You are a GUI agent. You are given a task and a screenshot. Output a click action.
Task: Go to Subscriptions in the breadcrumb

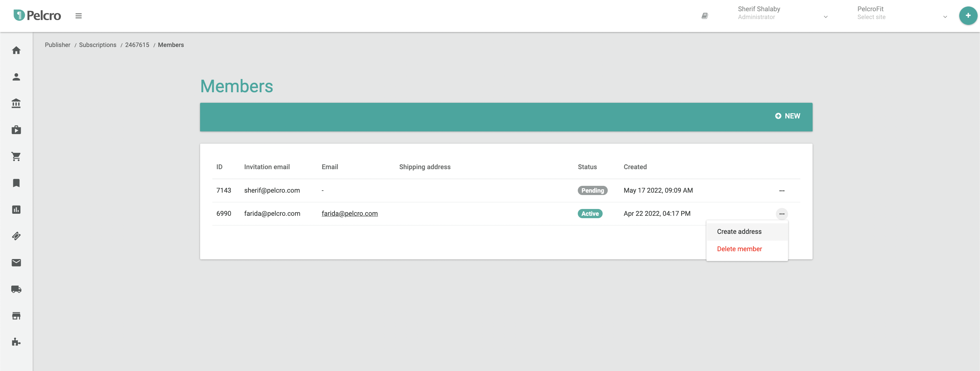[x=97, y=45]
